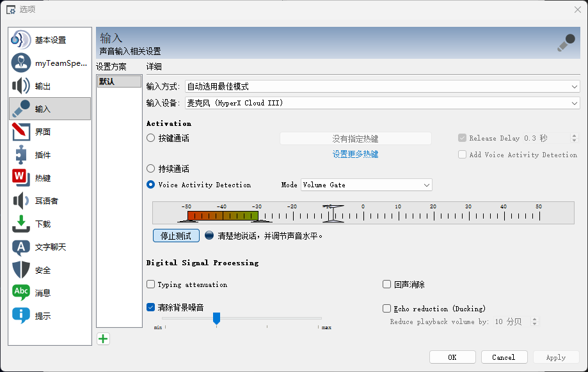This screenshot has width=588, height=372.
Task: Add a new profile with green plus
Action: 103,339
